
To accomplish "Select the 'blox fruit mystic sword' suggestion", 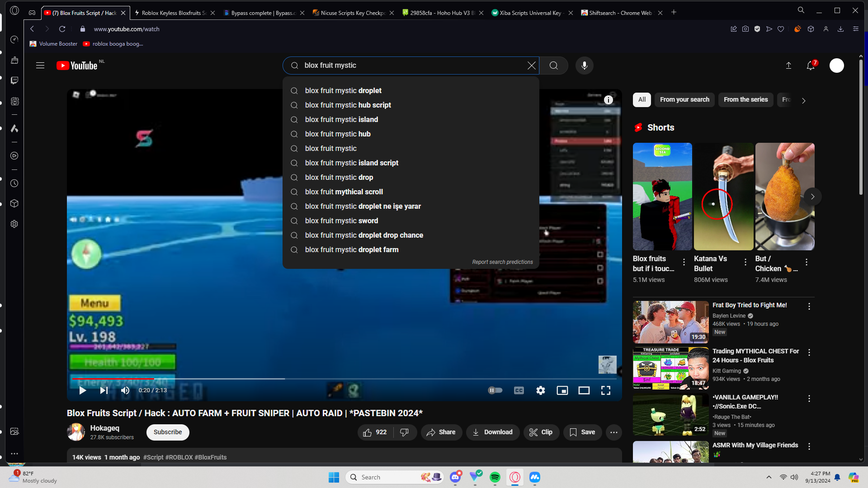I will tap(411, 221).
